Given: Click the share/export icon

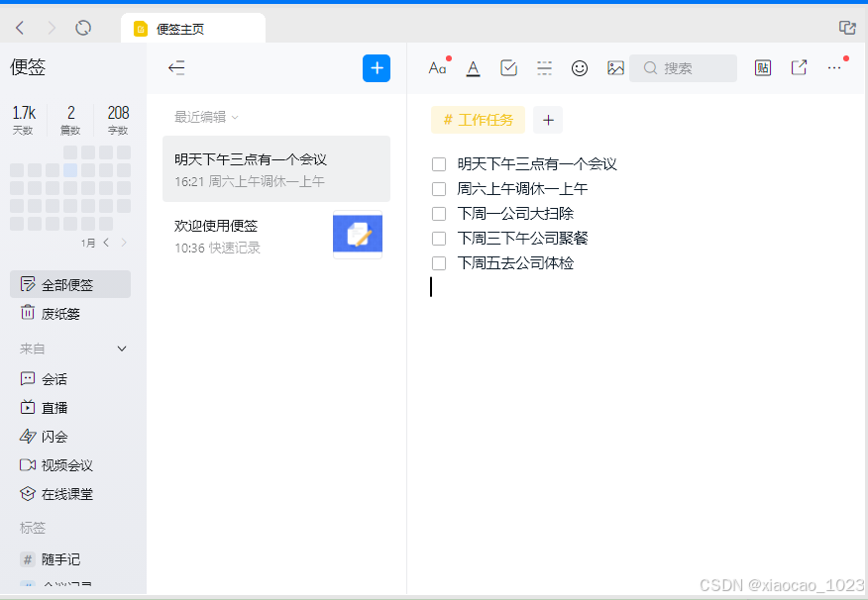Looking at the screenshot, I should pyautogui.click(x=799, y=68).
